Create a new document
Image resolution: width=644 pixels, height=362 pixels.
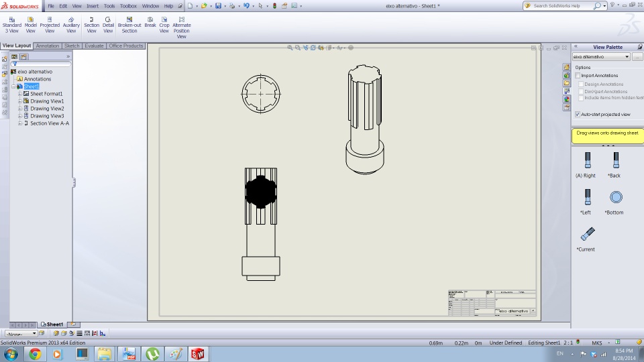pos(190,6)
